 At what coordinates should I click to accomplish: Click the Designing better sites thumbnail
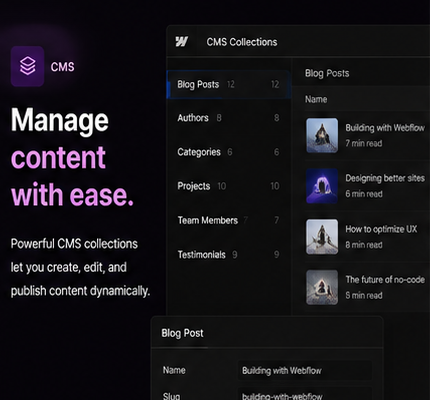(322, 186)
